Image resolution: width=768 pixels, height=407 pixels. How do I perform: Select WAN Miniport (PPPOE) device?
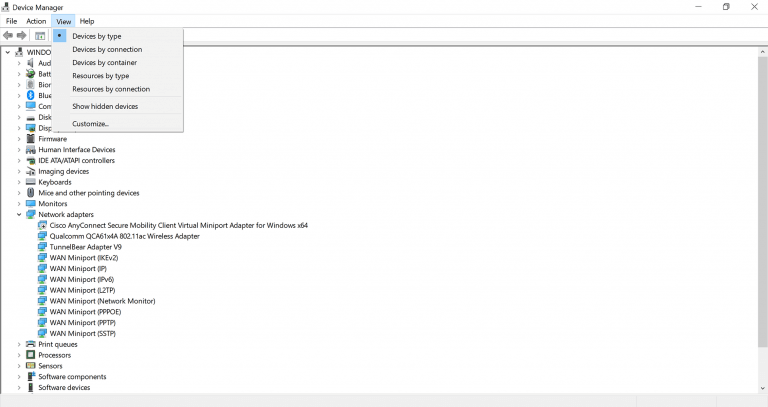(x=85, y=312)
